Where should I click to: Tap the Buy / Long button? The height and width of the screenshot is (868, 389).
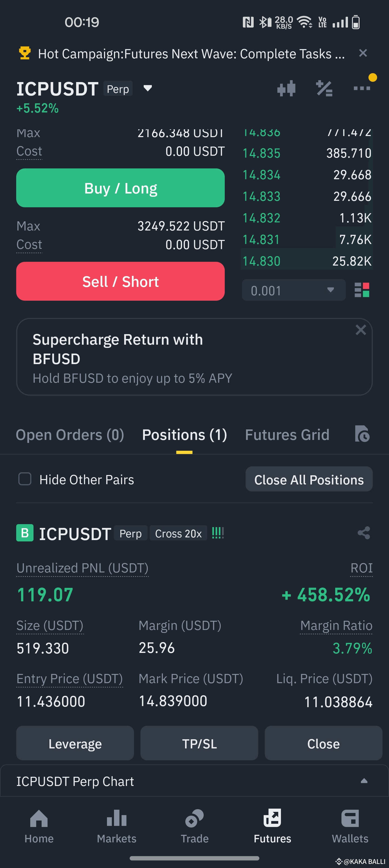[x=120, y=188]
